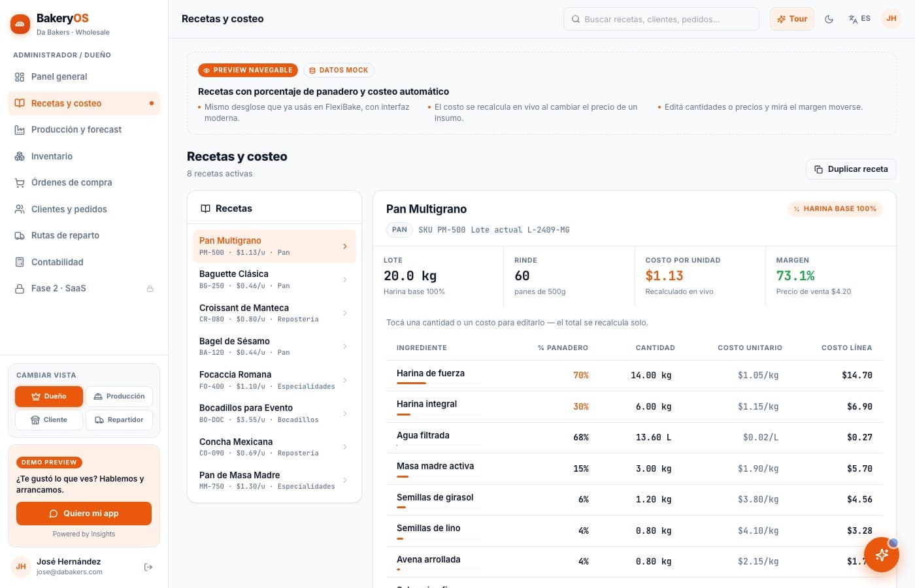The image size is (915, 588).
Task: Open Panel general from the sidebar
Action: 84,76
